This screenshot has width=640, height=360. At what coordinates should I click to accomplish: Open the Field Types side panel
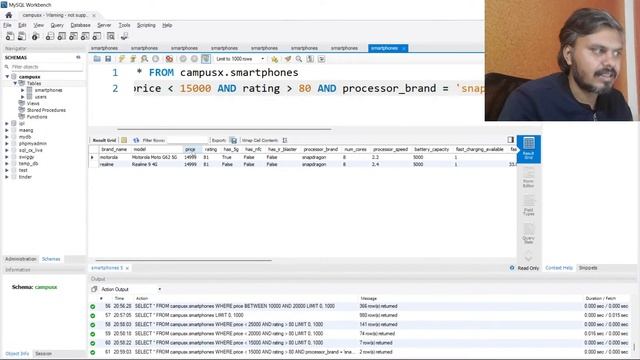529,205
